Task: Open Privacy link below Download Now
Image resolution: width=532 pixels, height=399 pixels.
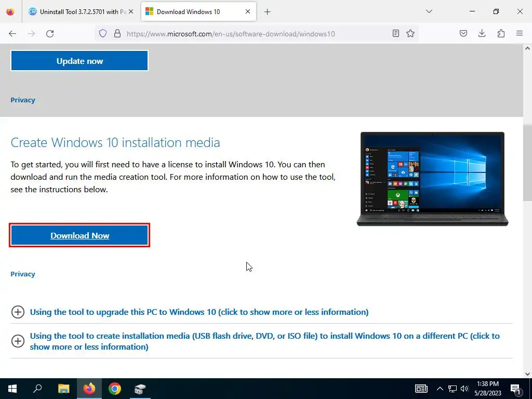Action: (x=23, y=274)
